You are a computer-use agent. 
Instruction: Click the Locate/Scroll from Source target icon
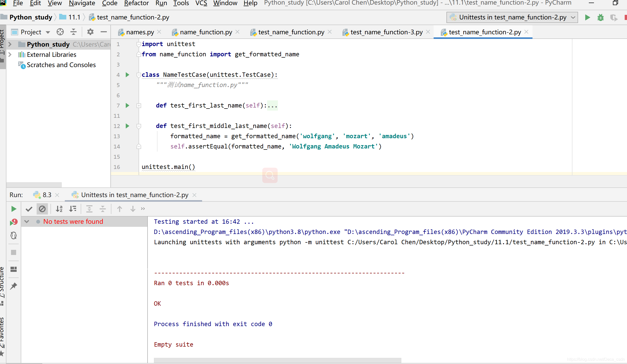pos(60,32)
